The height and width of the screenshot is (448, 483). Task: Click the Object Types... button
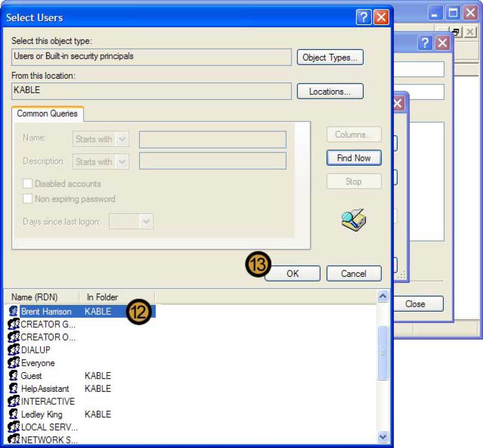click(330, 58)
